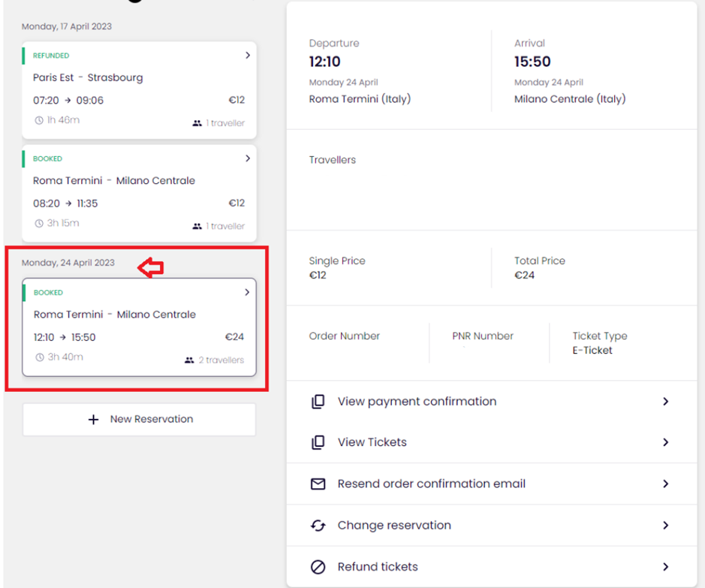Click the PNR Number label

[x=483, y=336]
